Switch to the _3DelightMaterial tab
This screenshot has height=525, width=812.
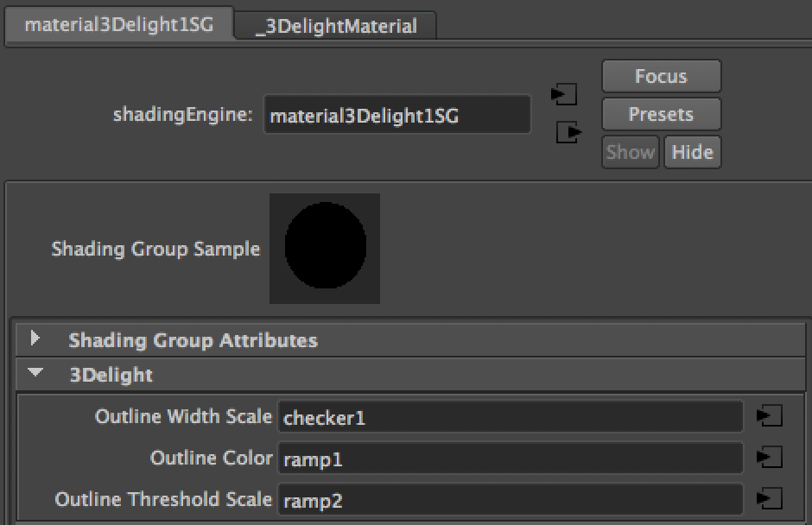tap(336, 26)
